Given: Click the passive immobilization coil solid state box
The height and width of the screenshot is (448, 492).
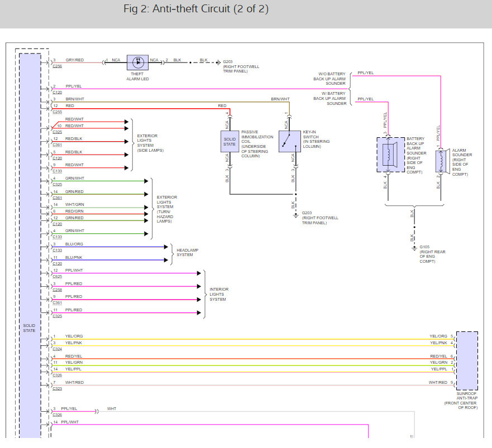Looking at the screenshot, I should [230, 142].
